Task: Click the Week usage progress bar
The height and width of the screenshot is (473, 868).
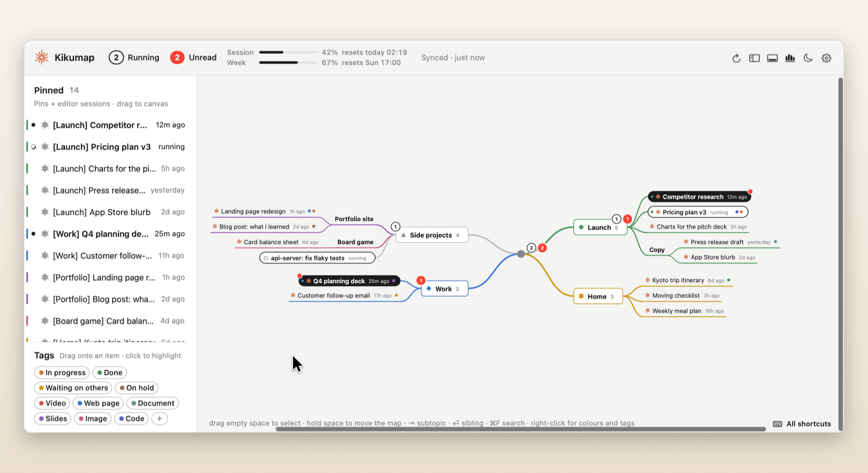Action: pos(288,63)
